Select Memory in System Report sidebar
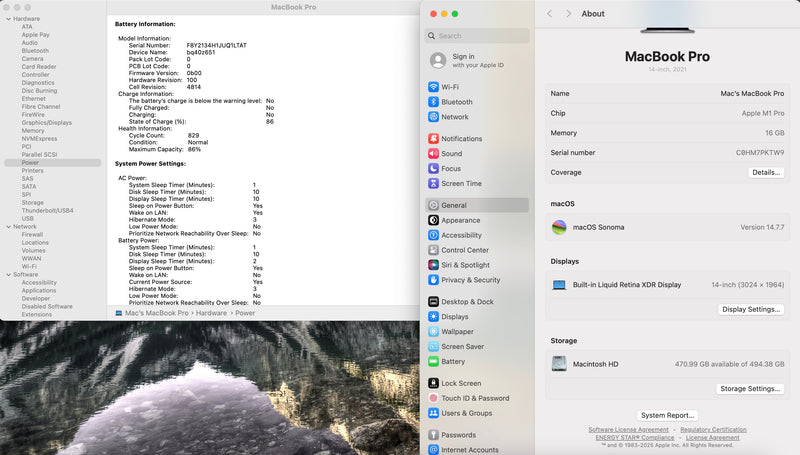 pyautogui.click(x=33, y=131)
